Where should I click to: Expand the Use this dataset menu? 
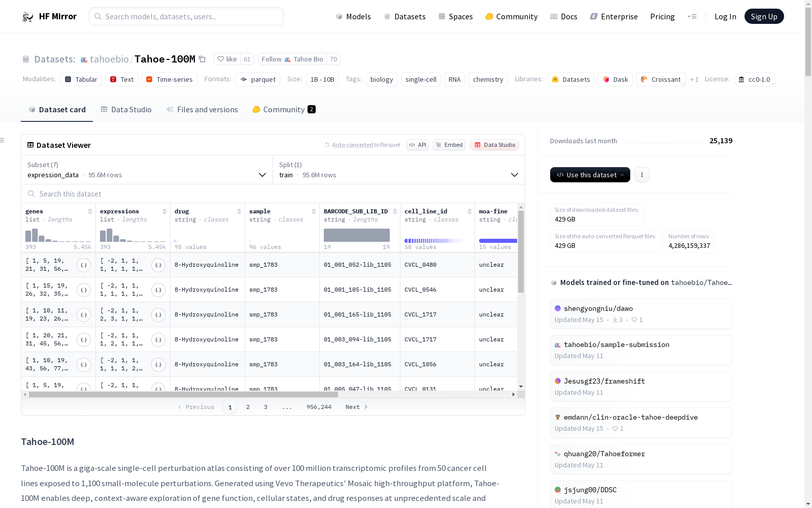(590, 175)
